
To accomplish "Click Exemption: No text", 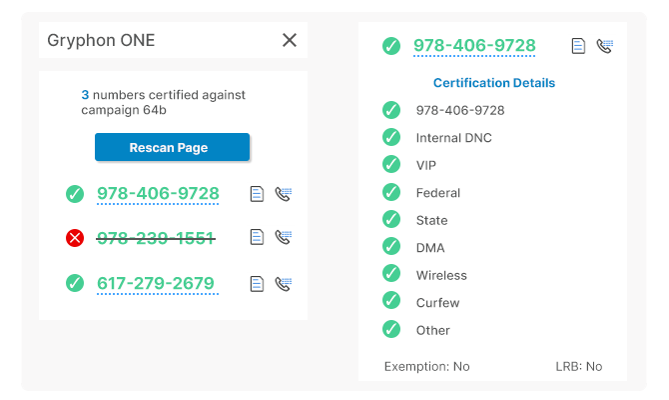I will pos(427,367).
